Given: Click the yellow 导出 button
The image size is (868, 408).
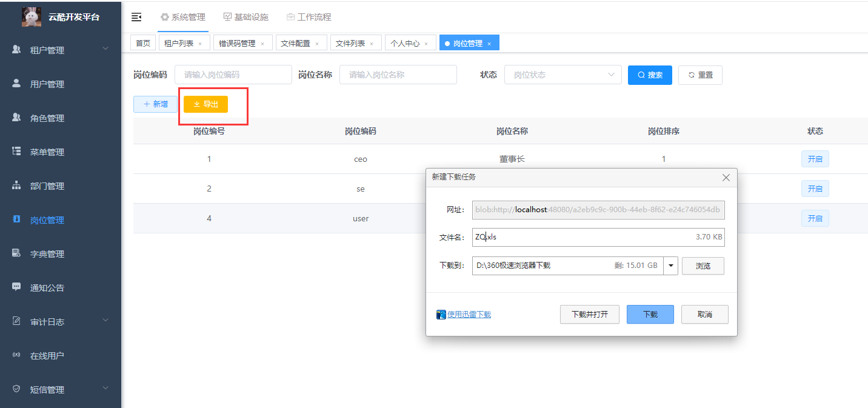Looking at the screenshot, I should [205, 104].
